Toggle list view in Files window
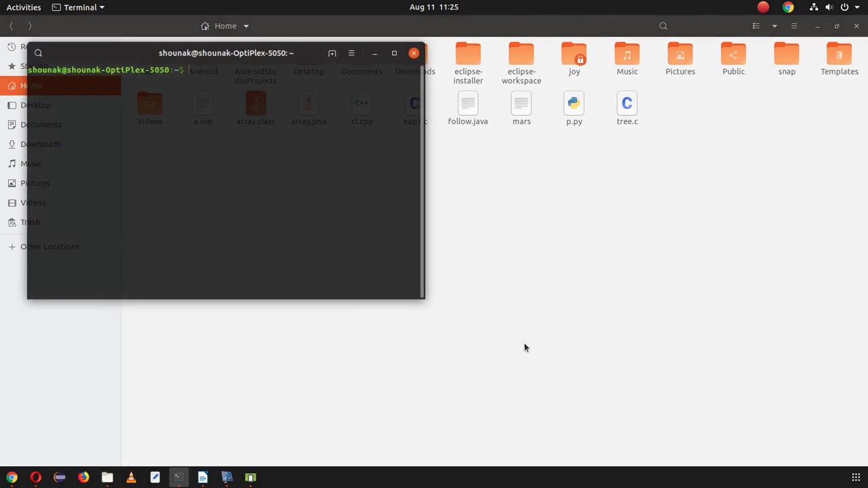 pos(756,26)
